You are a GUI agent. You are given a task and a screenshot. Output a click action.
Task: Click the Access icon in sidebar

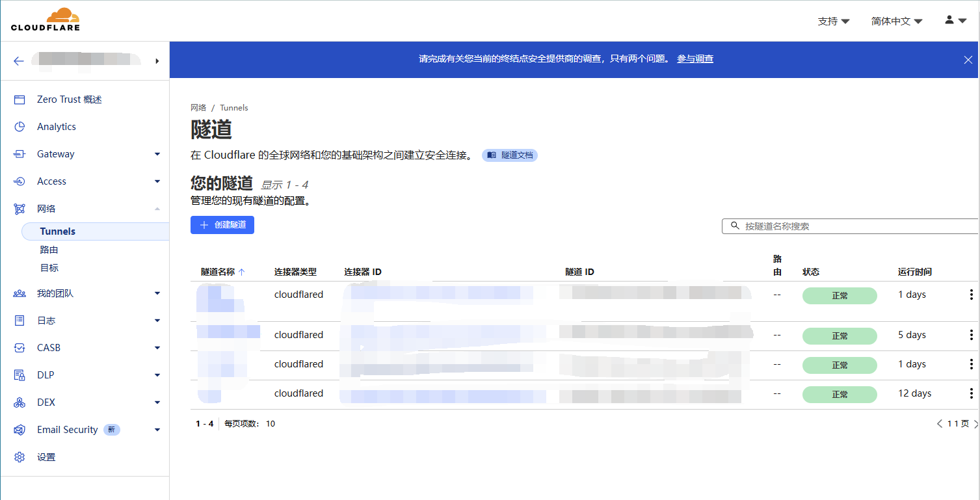[20, 181]
